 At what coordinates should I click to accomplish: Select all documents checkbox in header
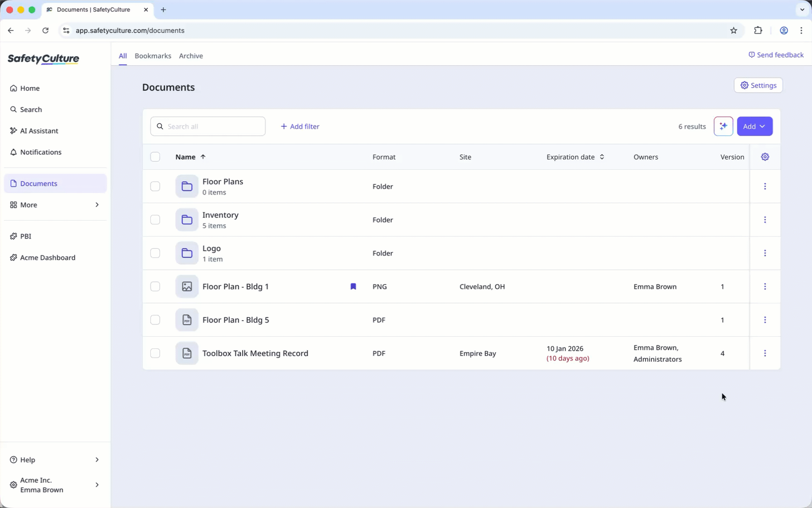(155, 157)
